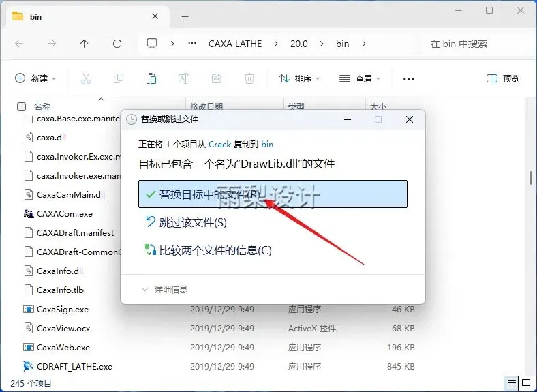Select the caxa.dll file icon
This screenshot has width=537, height=392.
click(x=29, y=138)
